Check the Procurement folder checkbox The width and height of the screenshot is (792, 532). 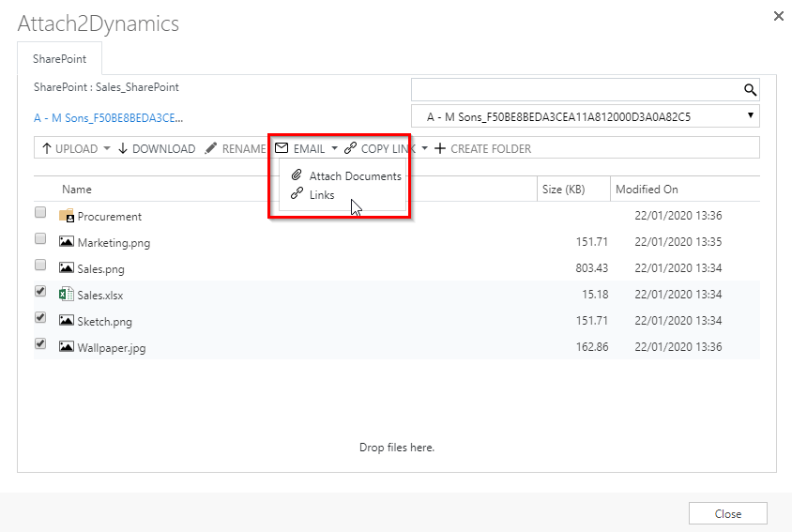(40, 212)
